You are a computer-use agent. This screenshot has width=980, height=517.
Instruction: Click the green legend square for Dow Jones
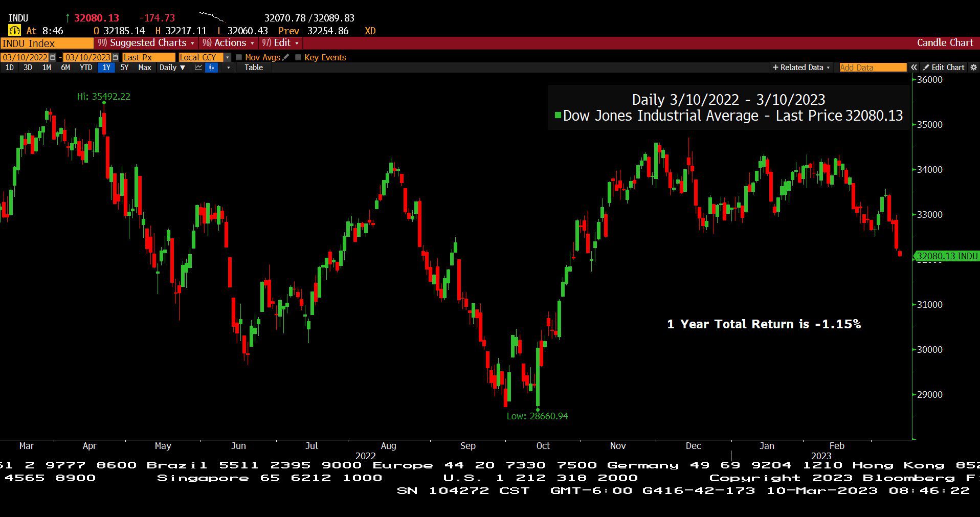click(558, 115)
